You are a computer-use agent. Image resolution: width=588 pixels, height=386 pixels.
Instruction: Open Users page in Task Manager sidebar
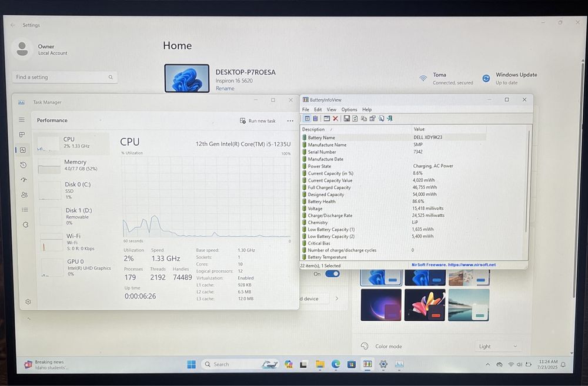tap(24, 195)
